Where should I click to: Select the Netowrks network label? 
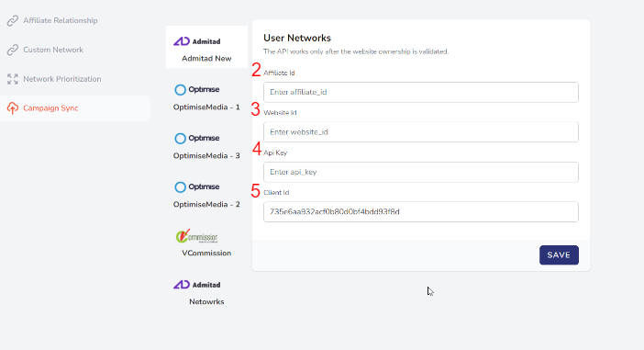pyautogui.click(x=206, y=302)
